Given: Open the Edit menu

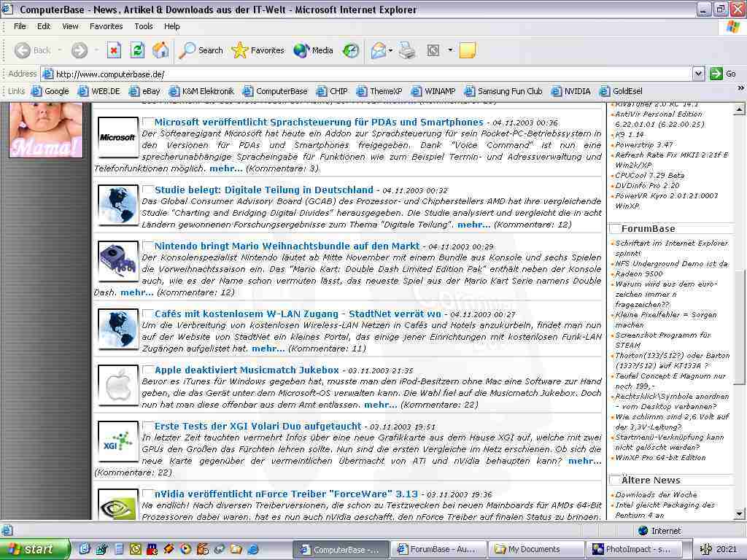Looking at the screenshot, I should [44, 26].
